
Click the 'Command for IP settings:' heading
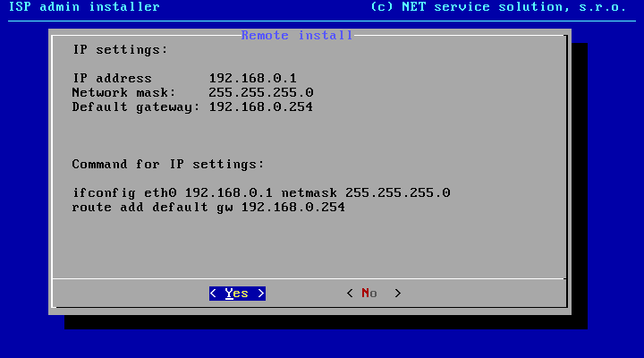(168, 165)
